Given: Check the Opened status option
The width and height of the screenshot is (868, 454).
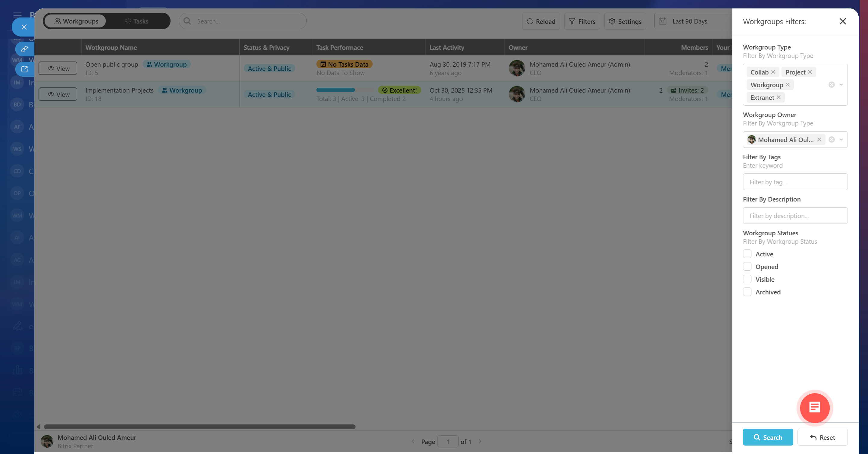Looking at the screenshot, I should [x=747, y=266].
